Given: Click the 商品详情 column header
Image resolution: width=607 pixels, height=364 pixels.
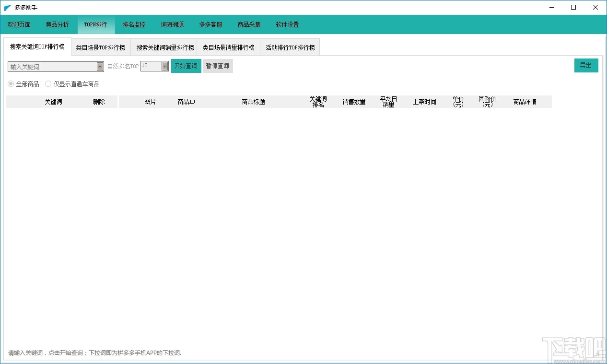Looking at the screenshot, I should [525, 102].
